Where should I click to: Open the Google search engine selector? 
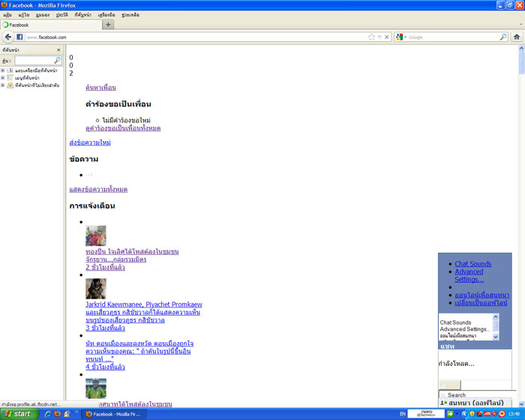pos(400,37)
